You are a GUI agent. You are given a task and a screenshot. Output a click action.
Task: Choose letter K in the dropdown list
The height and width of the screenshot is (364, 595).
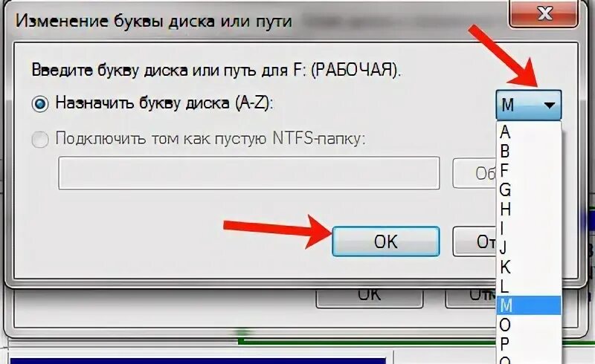click(529, 267)
